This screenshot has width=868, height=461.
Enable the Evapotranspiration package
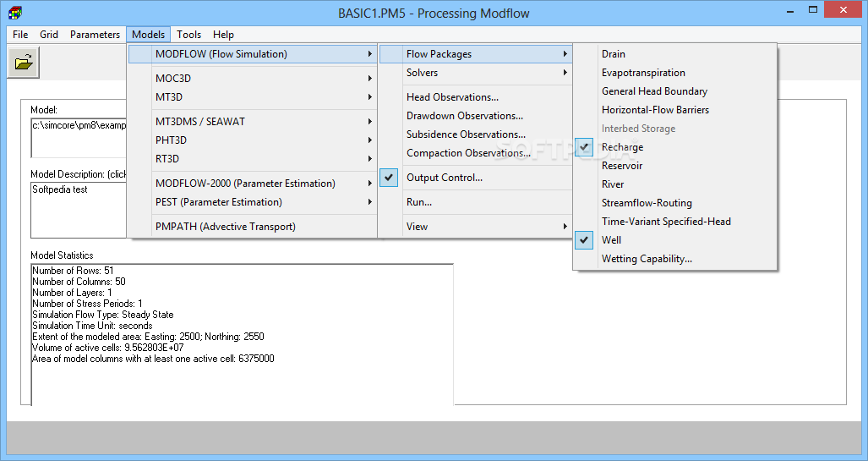(674, 73)
